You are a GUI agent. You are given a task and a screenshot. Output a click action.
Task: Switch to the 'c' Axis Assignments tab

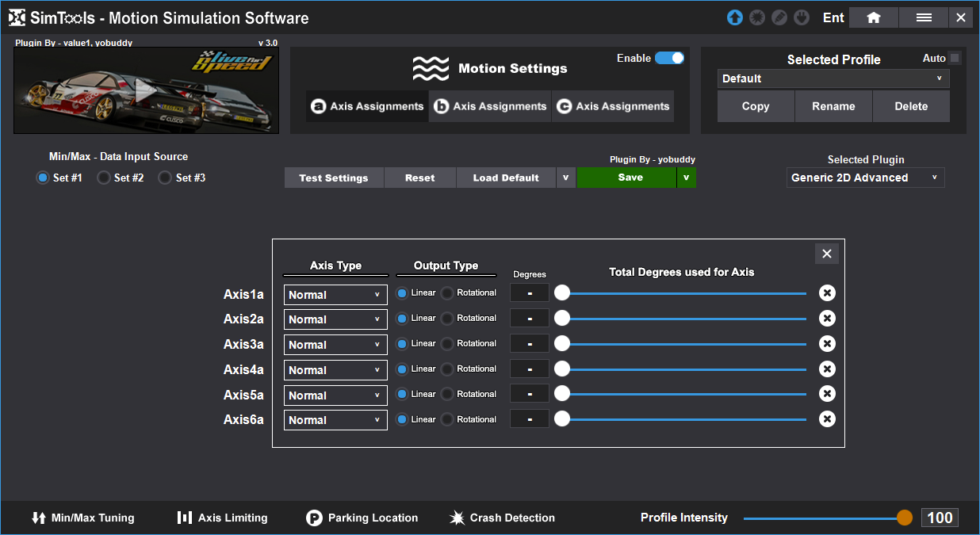[x=613, y=106]
